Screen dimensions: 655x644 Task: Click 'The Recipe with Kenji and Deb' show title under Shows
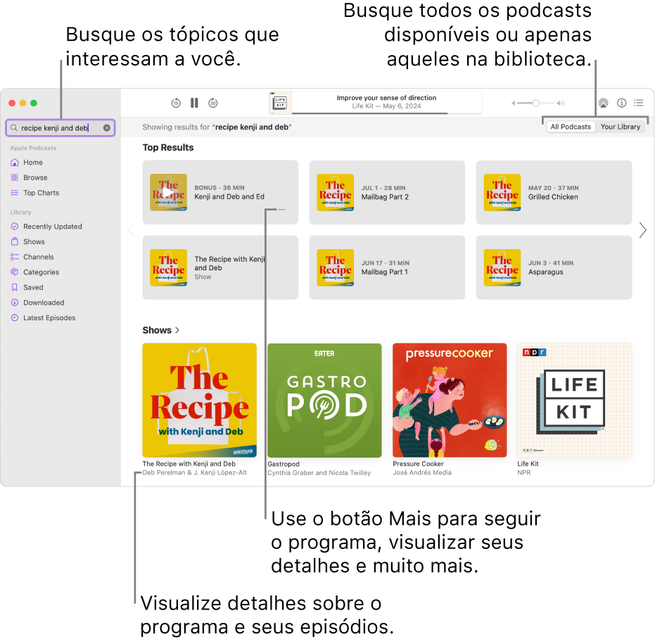189,464
